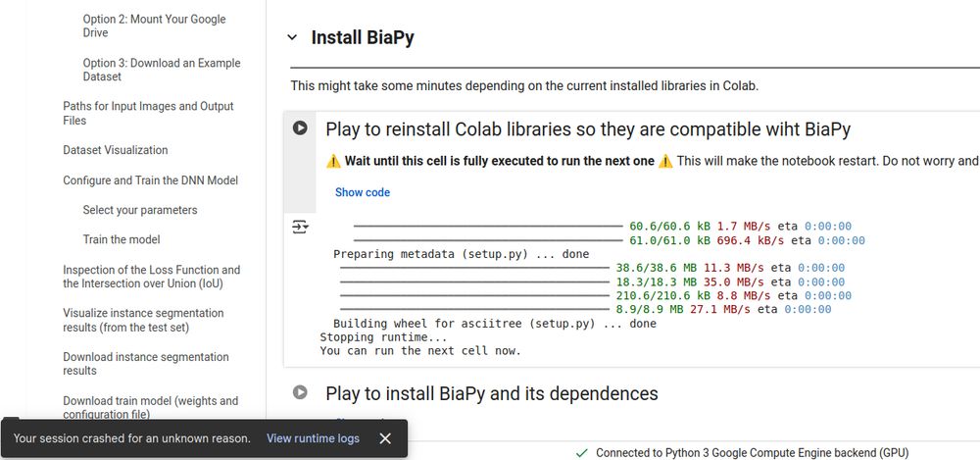This screenshot has width=980, height=460.
Task: Open Paths for Input Images and Output Files
Action: (148, 113)
